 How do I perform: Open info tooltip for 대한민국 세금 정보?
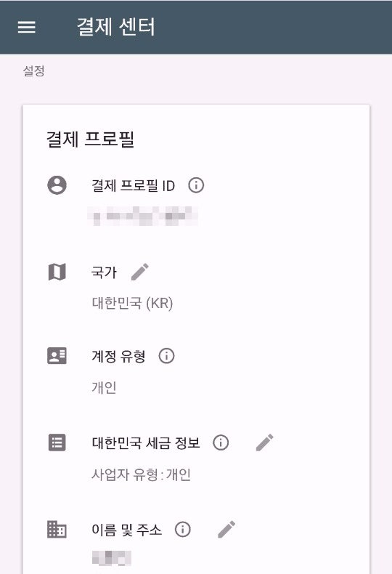221,442
